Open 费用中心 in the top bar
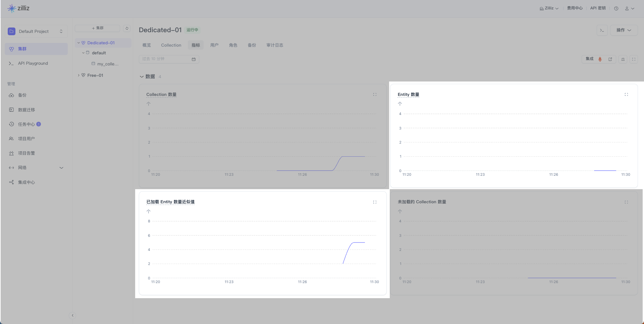The height and width of the screenshot is (324, 644). (575, 8)
